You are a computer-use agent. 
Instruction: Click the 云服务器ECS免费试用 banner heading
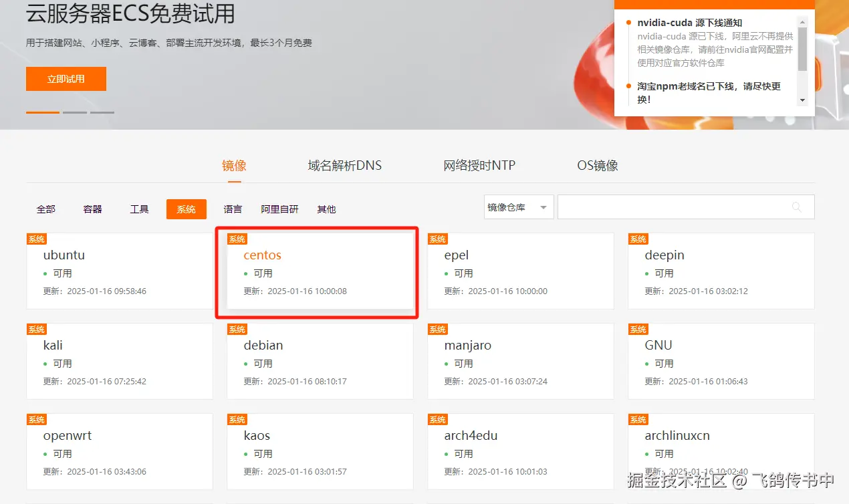tap(130, 13)
